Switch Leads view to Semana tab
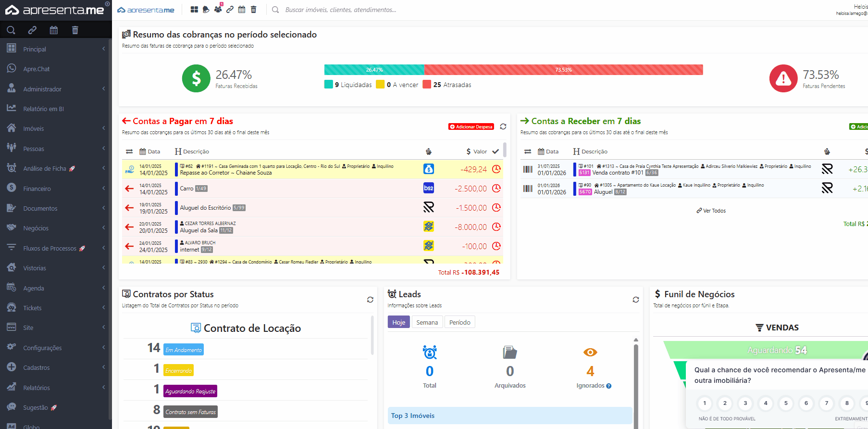Screen dimensions: 868x429 [427, 322]
